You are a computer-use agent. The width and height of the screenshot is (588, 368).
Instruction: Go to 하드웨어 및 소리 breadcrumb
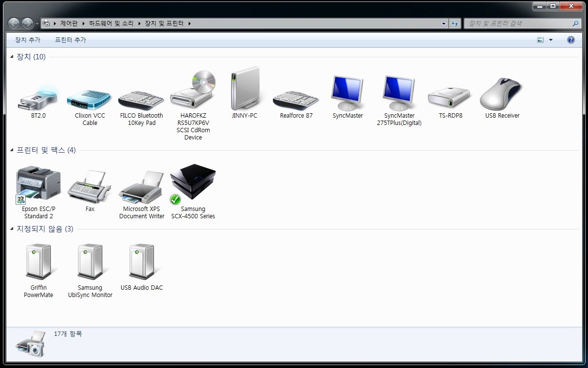(x=111, y=23)
